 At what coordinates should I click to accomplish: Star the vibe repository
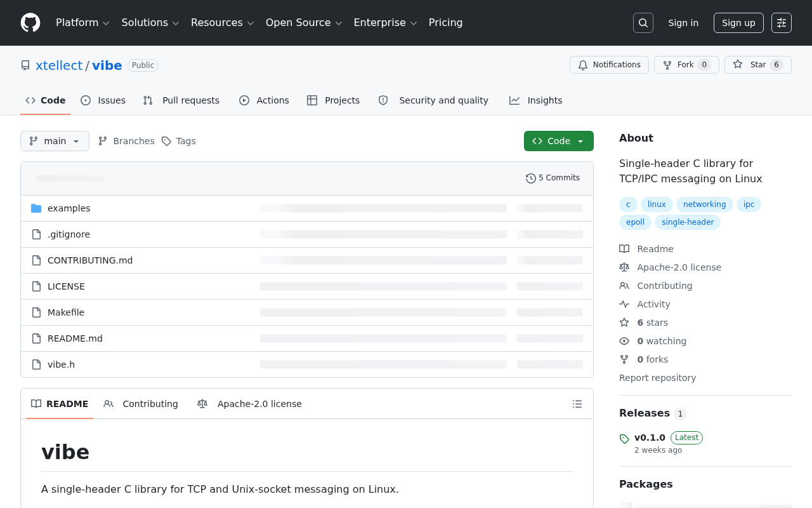click(x=758, y=65)
